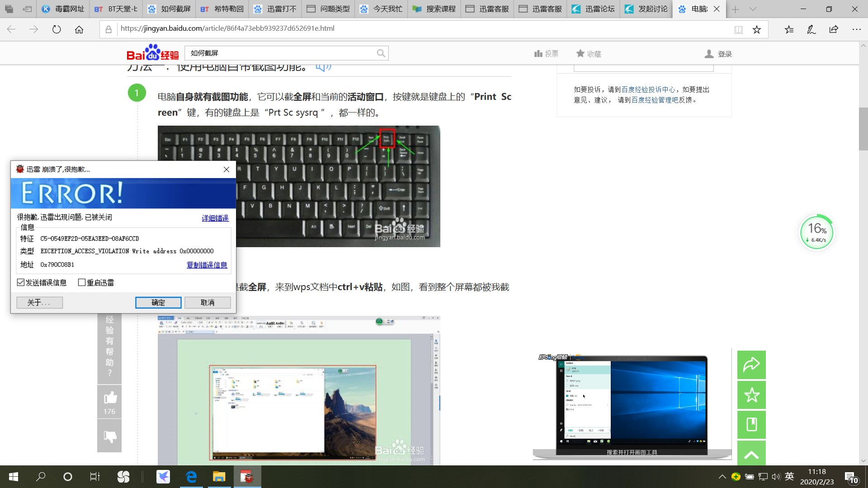The image size is (868, 488).
Task: Open the bookmark icon in the green sidebar
Action: [x=751, y=425]
